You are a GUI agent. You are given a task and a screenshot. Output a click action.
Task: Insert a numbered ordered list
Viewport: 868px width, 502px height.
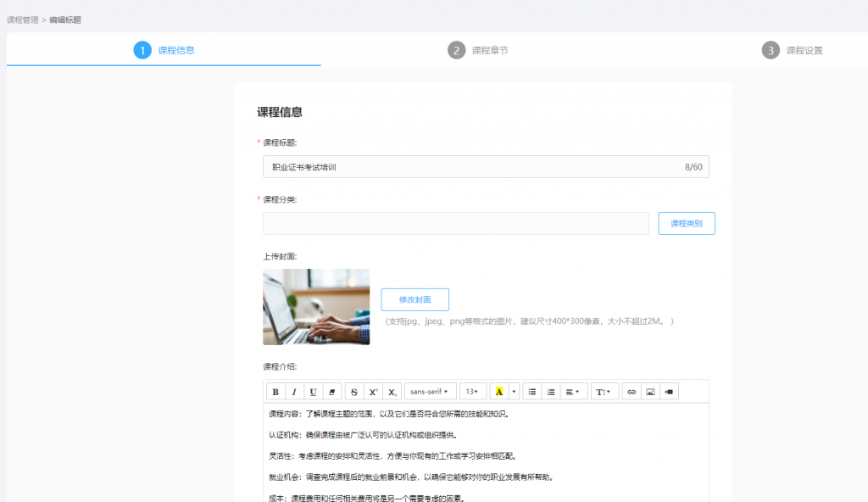551,392
